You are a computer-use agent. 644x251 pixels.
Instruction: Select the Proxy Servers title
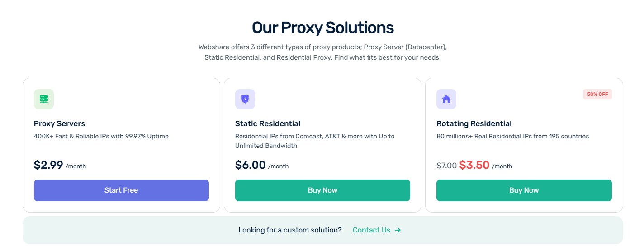[x=59, y=123]
